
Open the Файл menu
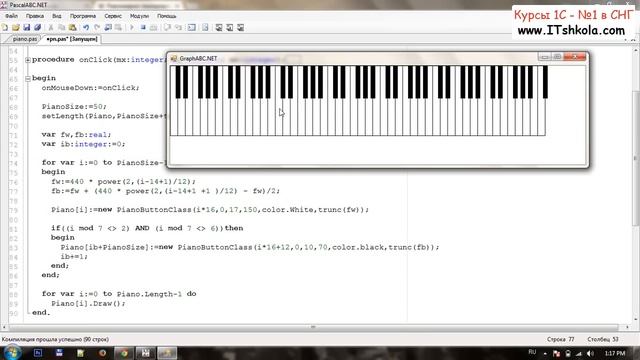point(11,16)
